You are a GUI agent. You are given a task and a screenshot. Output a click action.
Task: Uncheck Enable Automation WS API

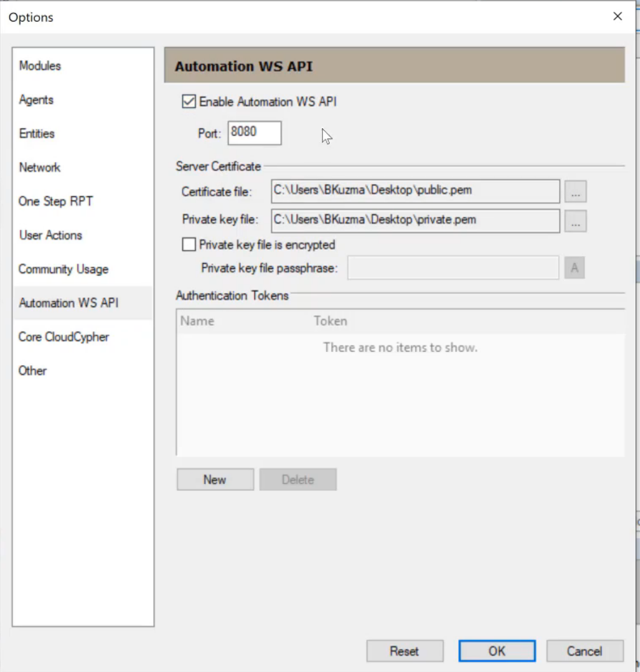coord(189,101)
